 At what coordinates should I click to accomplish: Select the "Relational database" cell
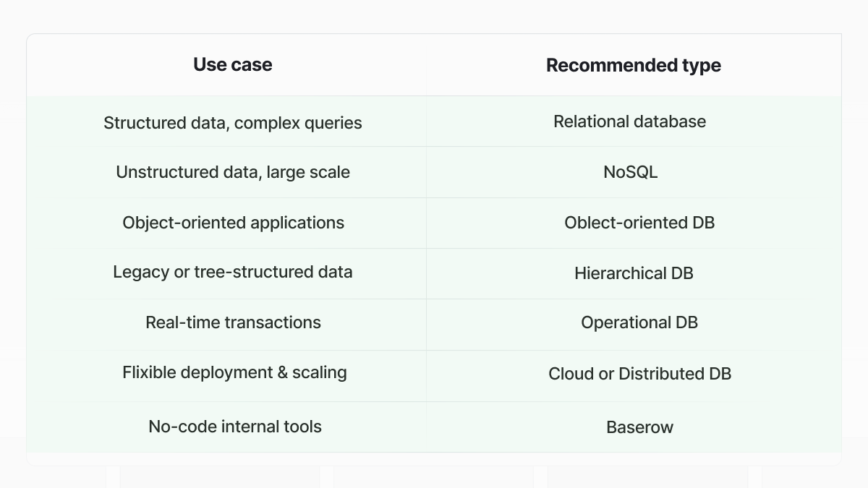coord(629,121)
